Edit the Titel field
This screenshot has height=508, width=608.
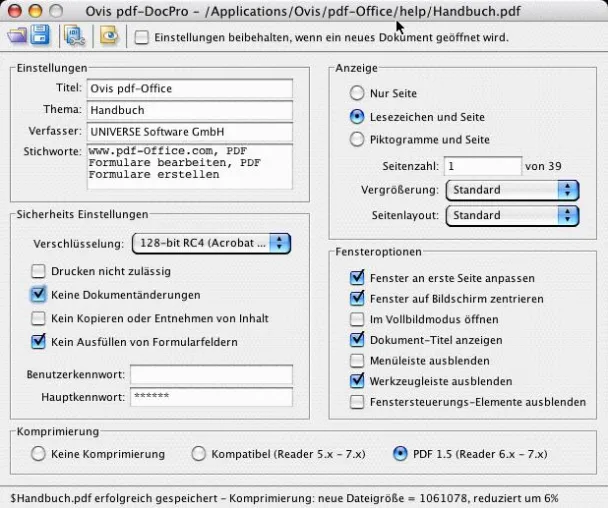tap(190, 88)
